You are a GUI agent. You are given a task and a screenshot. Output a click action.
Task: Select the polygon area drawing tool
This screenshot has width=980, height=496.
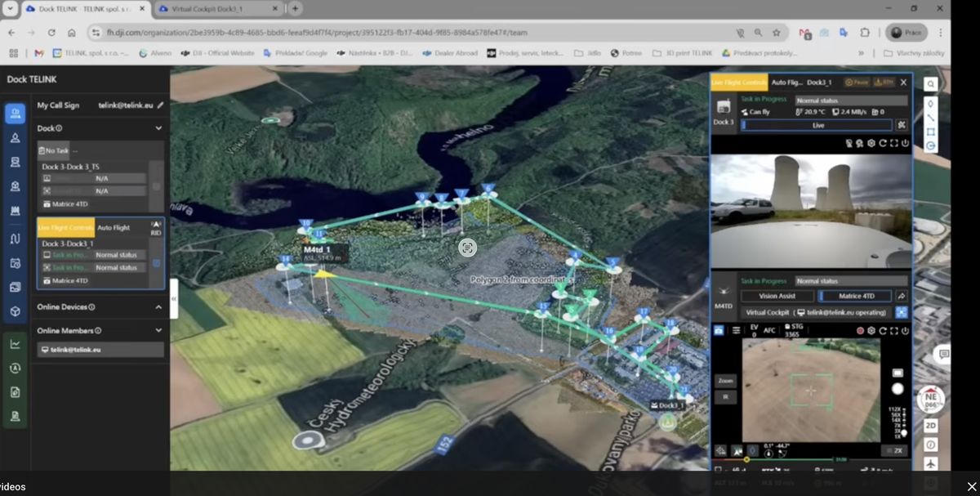pos(930,132)
